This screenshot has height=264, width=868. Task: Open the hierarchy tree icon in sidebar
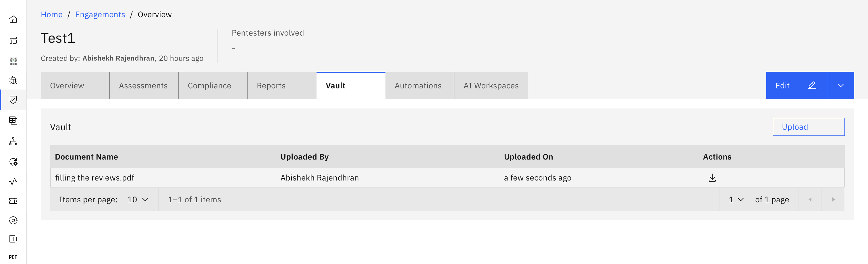[13, 141]
